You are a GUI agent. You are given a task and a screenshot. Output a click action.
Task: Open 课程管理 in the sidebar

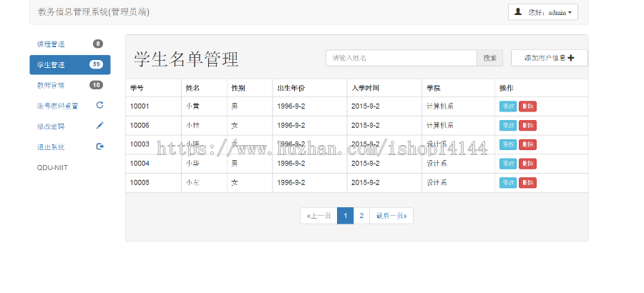70,44
